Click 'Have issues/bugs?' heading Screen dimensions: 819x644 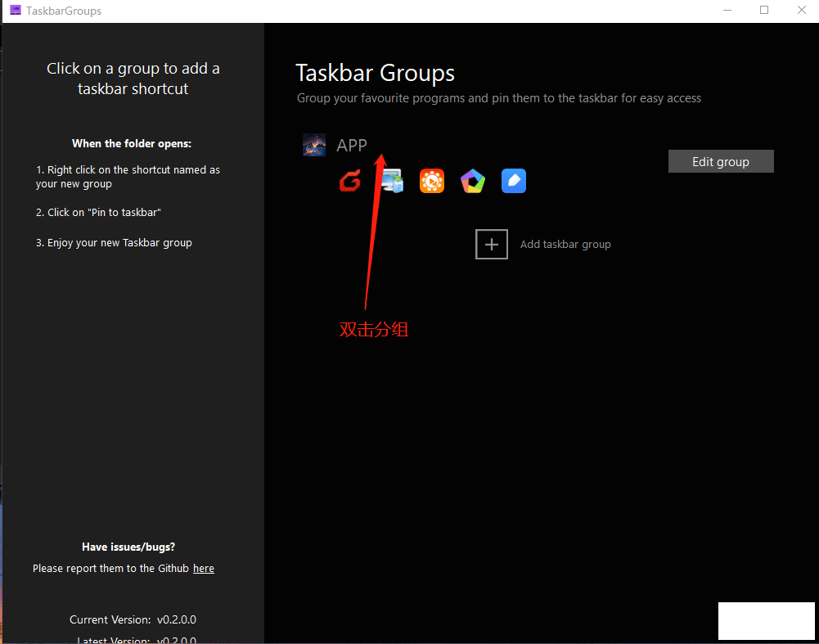pyautogui.click(x=128, y=547)
